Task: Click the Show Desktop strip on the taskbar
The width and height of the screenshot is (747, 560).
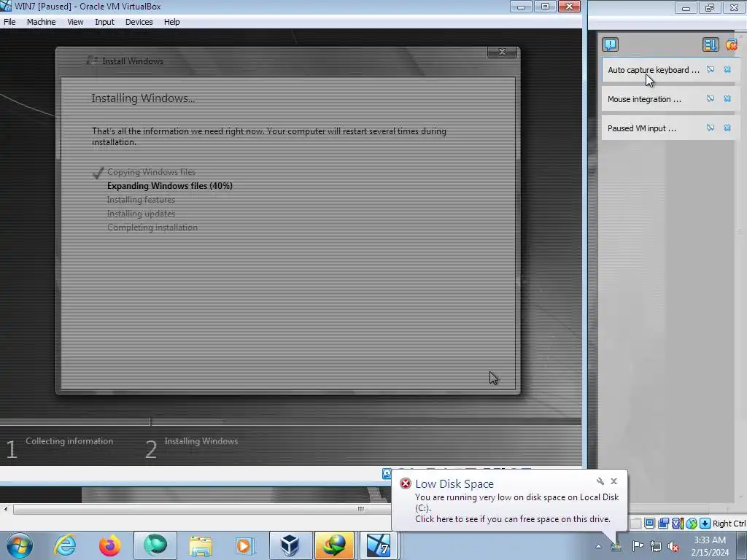Action: (x=743, y=545)
